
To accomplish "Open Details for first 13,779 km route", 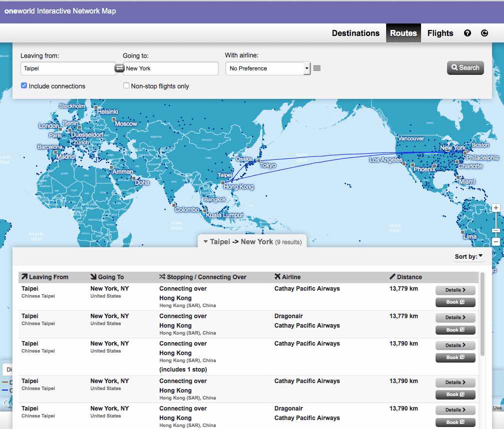I will (455, 290).
